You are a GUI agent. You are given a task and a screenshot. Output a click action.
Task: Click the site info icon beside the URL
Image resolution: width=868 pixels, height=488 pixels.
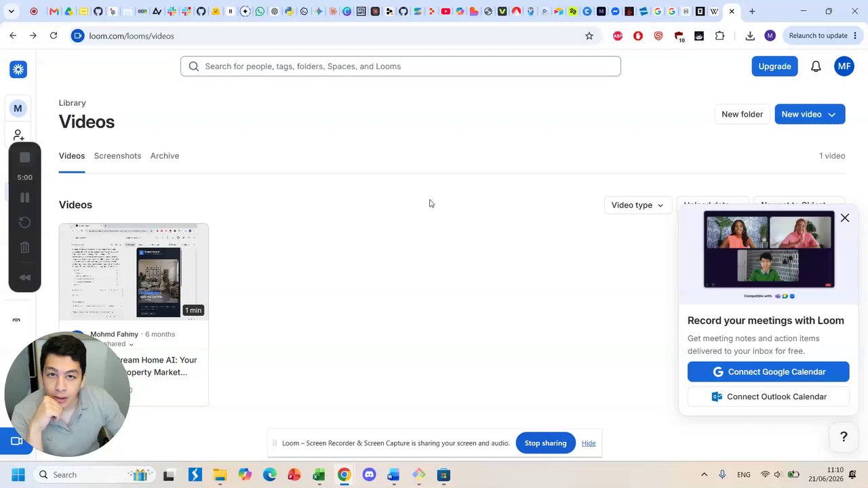78,36
